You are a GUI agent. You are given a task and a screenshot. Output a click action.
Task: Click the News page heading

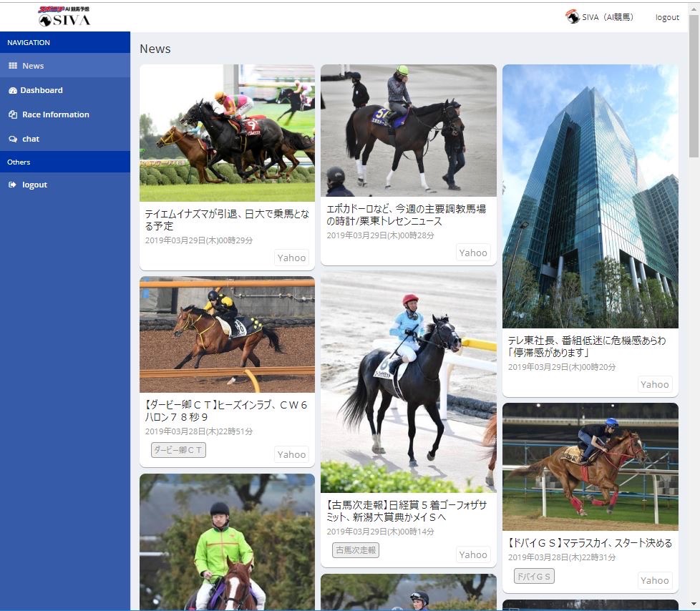pos(155,49)
